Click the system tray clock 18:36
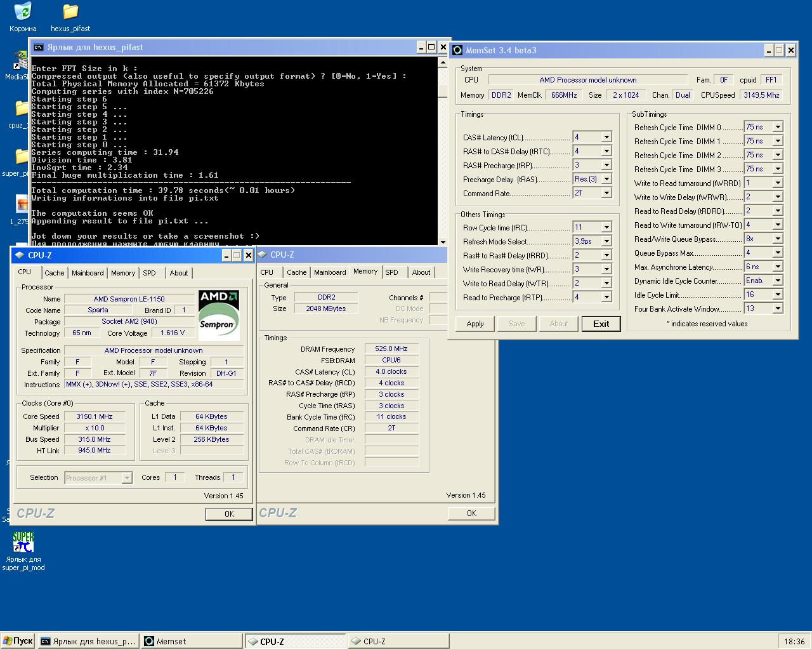This screenshot has width=812, height=650. [794, 641]
